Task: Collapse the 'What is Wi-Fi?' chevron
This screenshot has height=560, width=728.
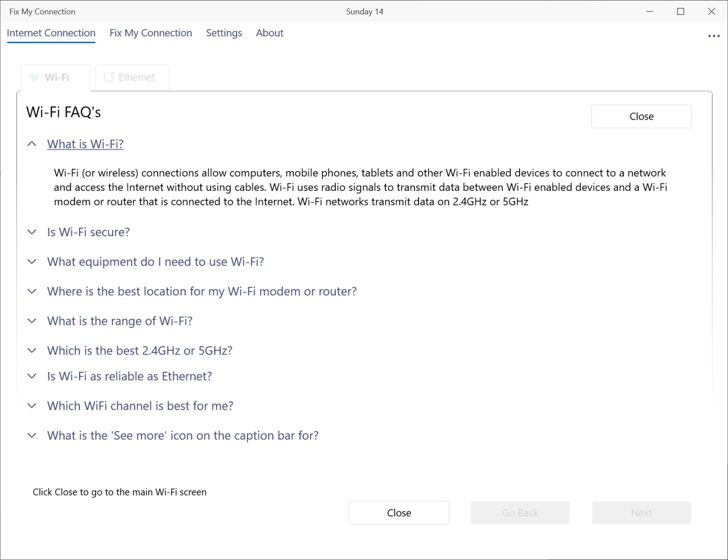Action: click(32, 144)
